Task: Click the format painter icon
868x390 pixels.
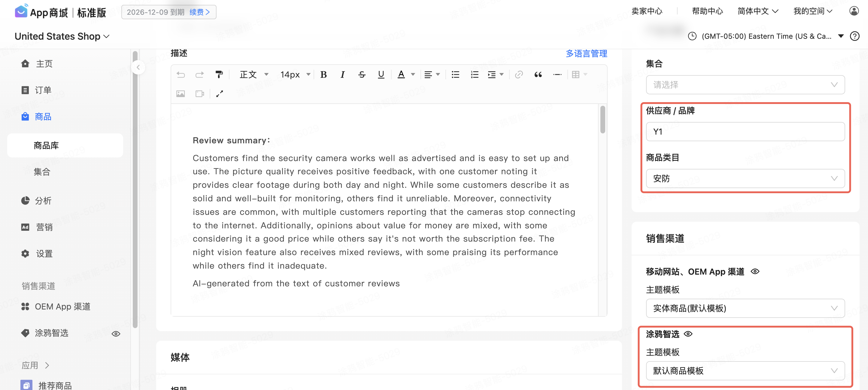Action: pyautogui.click(x=219, y=75)
